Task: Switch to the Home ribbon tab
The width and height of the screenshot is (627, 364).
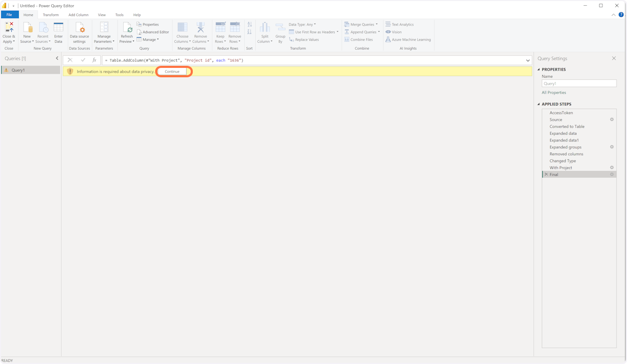Action: (28, 15)
